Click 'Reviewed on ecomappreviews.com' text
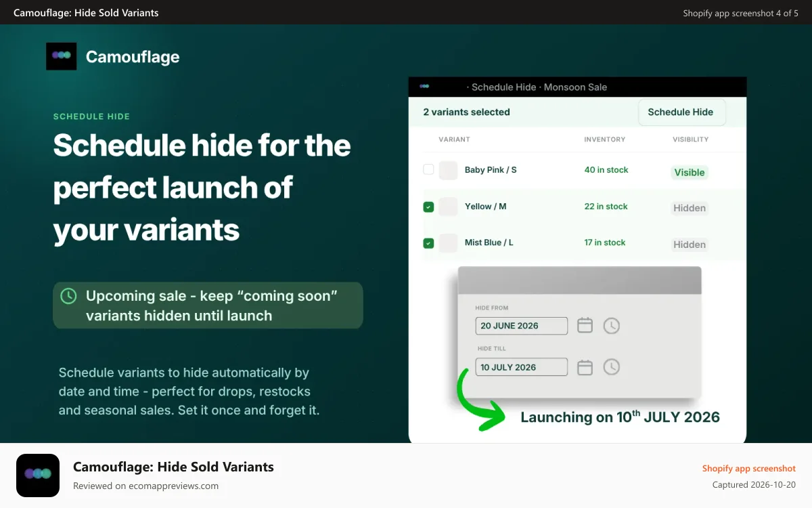This screenshot has height=508, width=812. [145, 486]
